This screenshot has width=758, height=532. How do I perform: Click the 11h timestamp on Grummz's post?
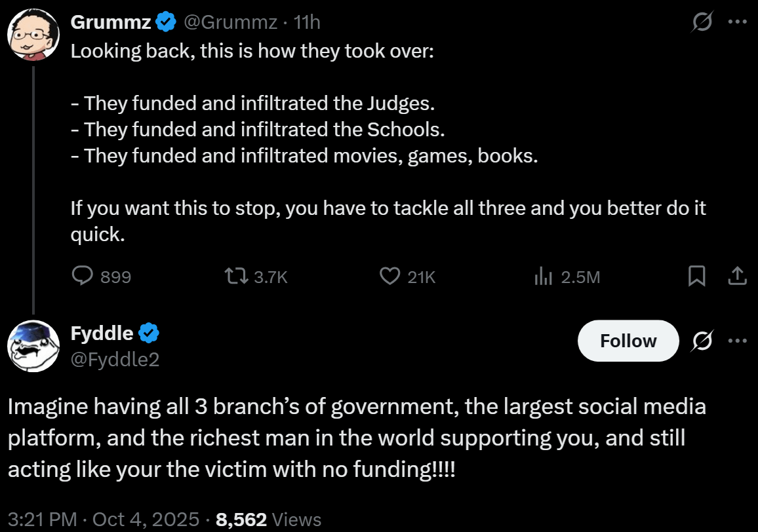coord(307,23)
